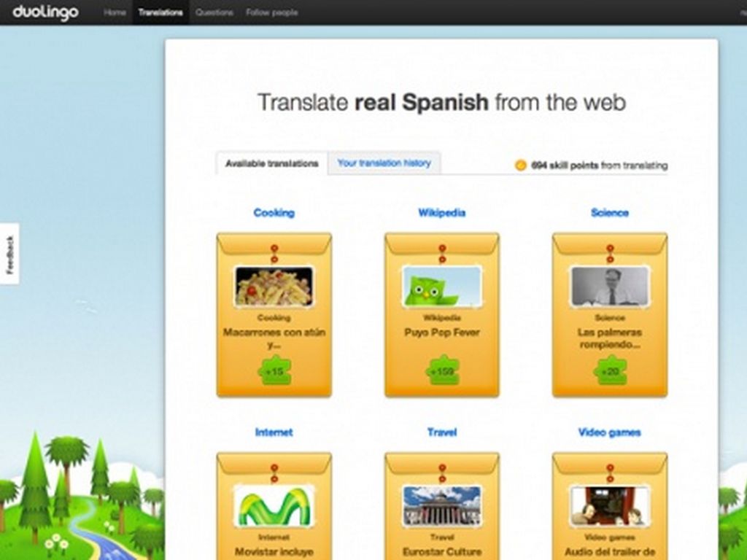Click the +15 puzzle piece badge
The image size is (747, 560).
coord(274,371)
